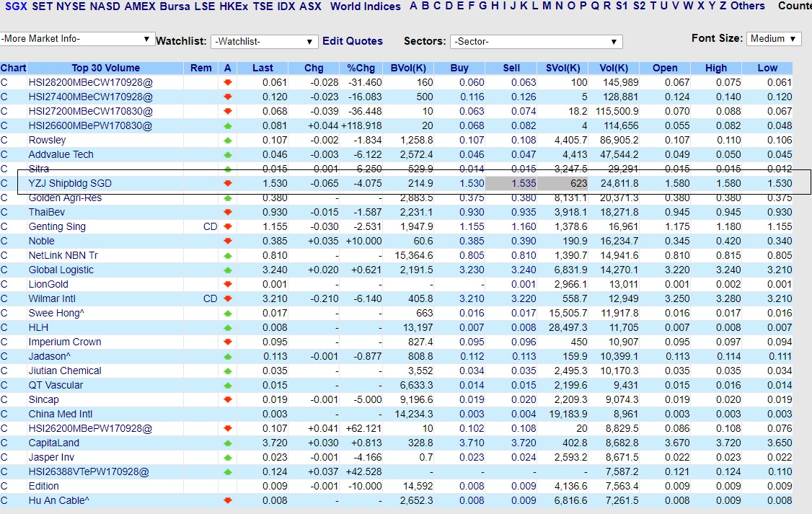Screen dimensions: 812x514
Task: Open Golden Agri-Res stock name
Action: point(65,198)
